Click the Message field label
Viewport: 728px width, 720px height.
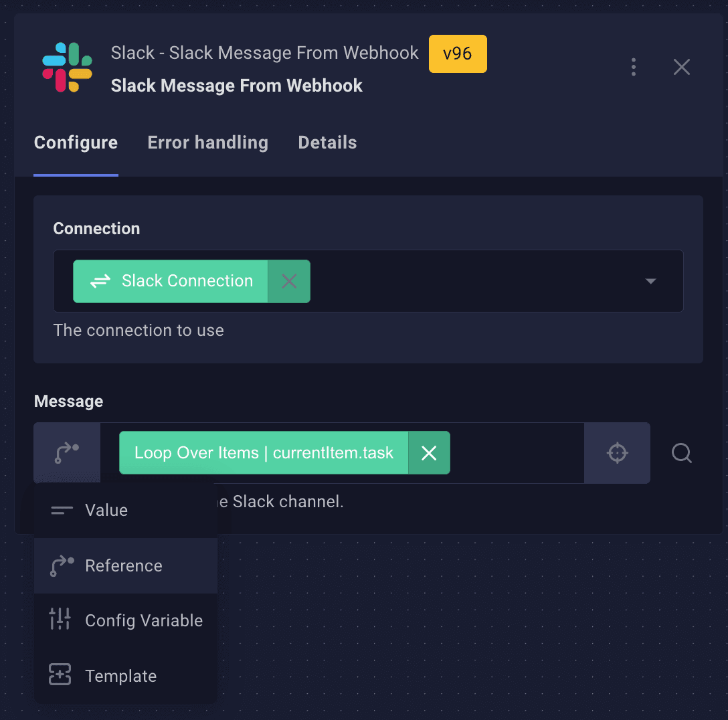69,401
